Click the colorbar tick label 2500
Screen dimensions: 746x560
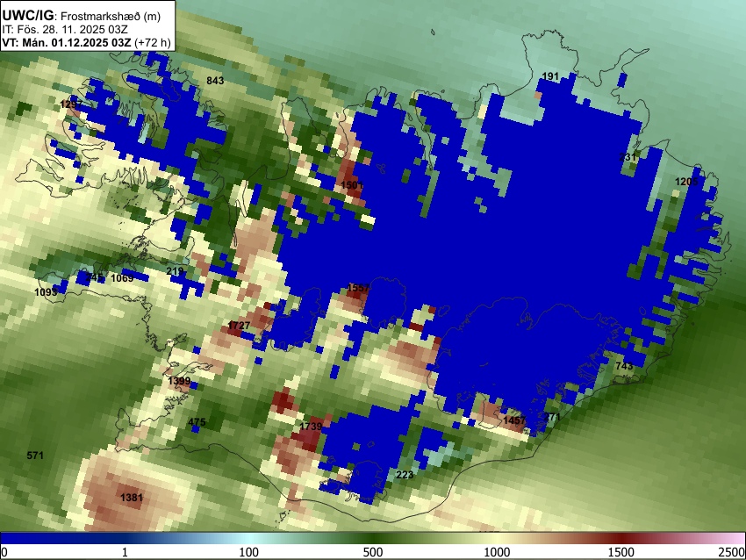click(x=732, y=552)
